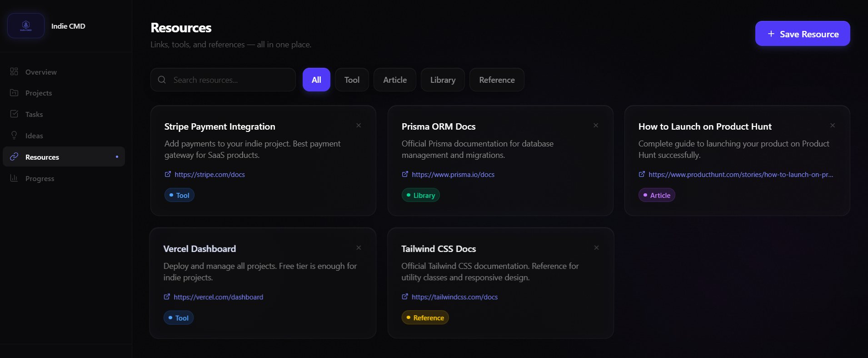
Task: Click Tool tag on Stripe Payment Integration card
Action: (180, 195)
